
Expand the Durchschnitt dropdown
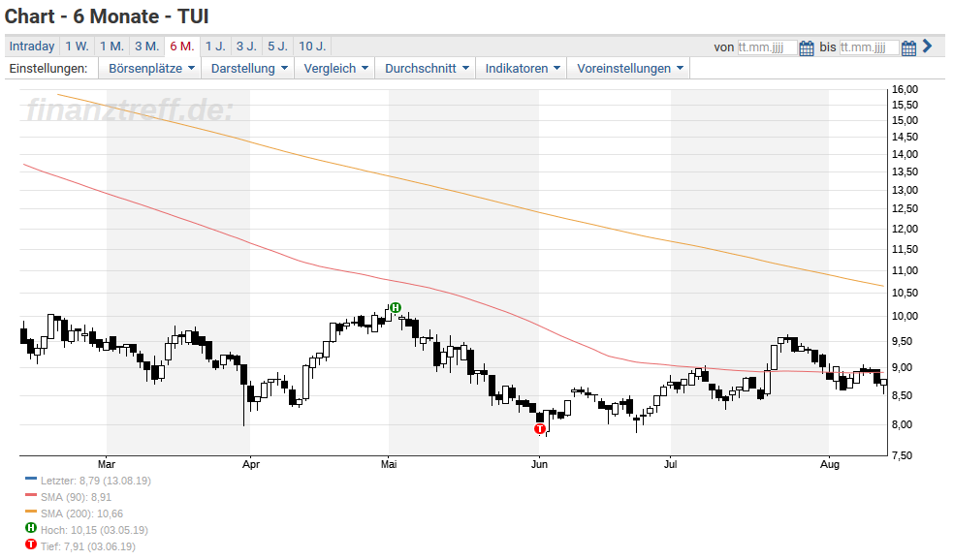pyautogui.click(x=426, y=68)
